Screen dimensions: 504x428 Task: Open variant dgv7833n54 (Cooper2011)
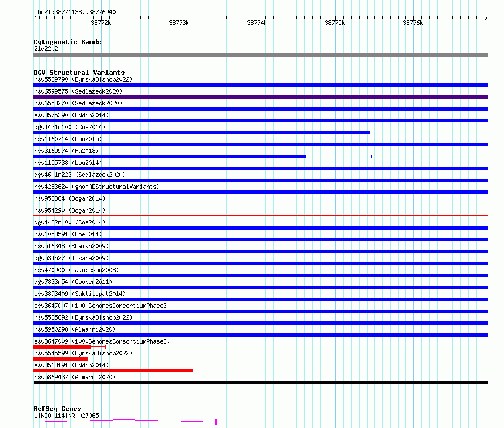click(73, 282)
